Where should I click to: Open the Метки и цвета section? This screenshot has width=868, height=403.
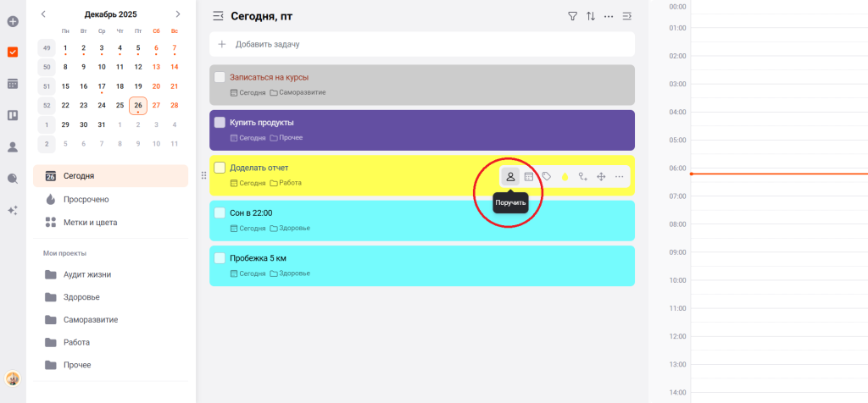[90, 222]
